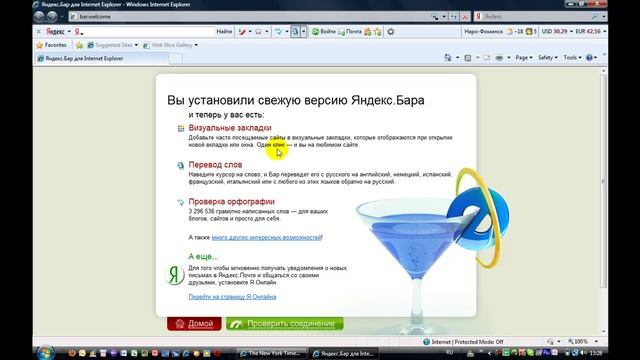Click the Read Mail icon in command bar
This screenshot has height=360, width=640.
487,58
